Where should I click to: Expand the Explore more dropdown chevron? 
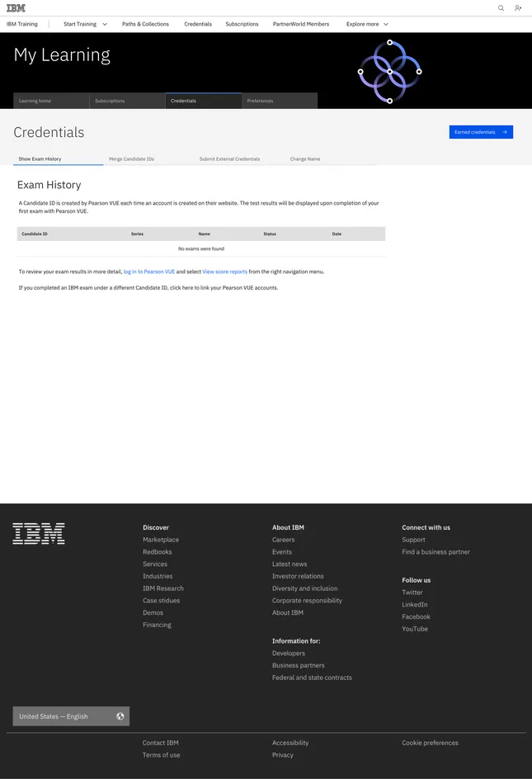point(386,25)
